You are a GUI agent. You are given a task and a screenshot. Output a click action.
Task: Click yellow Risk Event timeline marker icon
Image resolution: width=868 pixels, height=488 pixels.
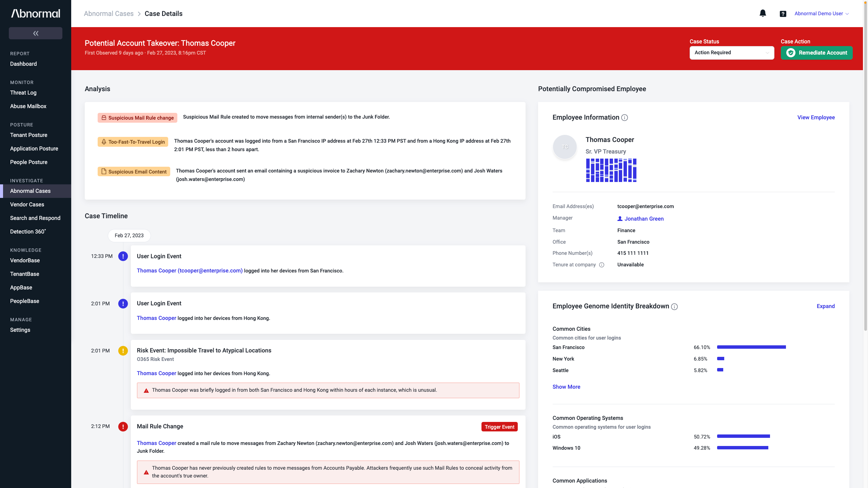click(x=123, y=351)
